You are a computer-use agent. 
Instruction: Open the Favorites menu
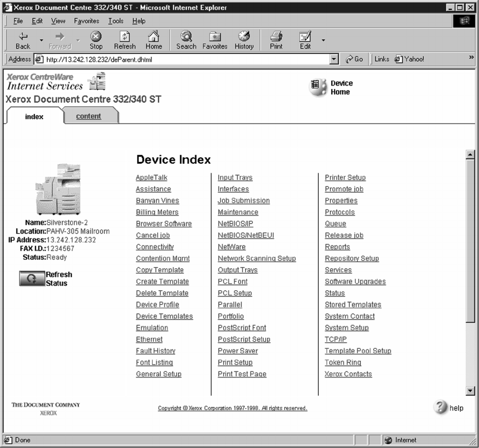87,21
